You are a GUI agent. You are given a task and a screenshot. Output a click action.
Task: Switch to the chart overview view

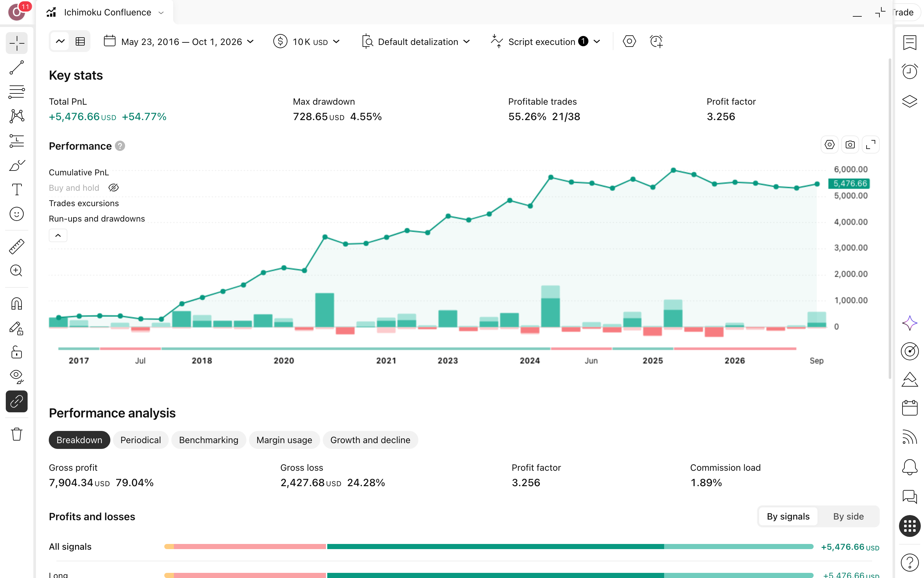click(60, 41)
